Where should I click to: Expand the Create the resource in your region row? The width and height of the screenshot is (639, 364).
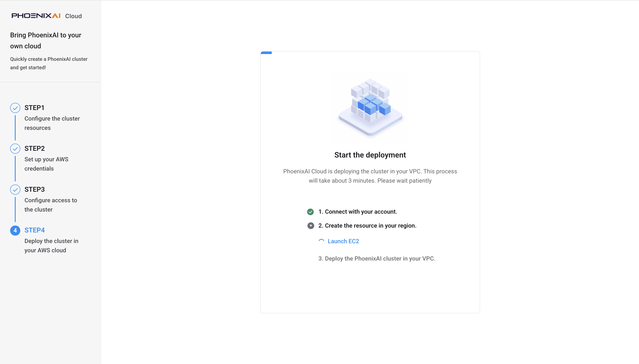(362, 226)
